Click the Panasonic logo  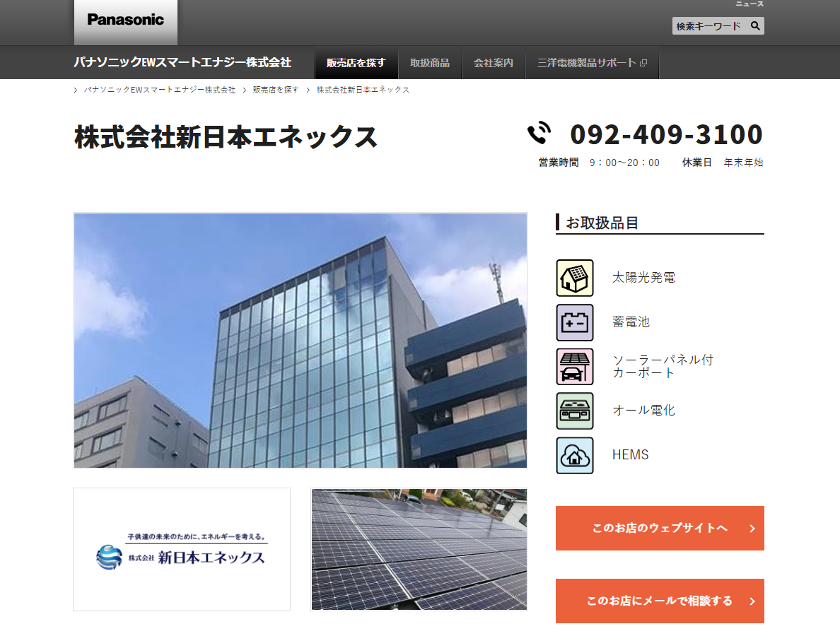pyautogui.click(x=125, y=20)
